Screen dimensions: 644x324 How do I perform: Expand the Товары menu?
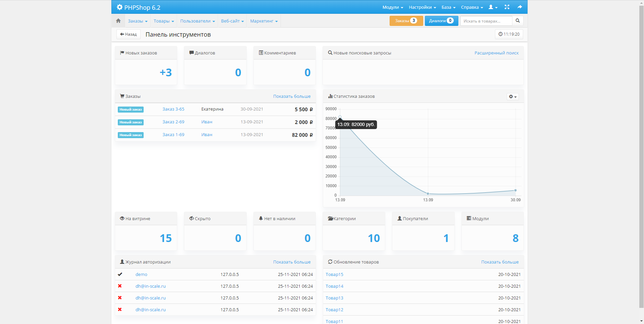(164, 21)
